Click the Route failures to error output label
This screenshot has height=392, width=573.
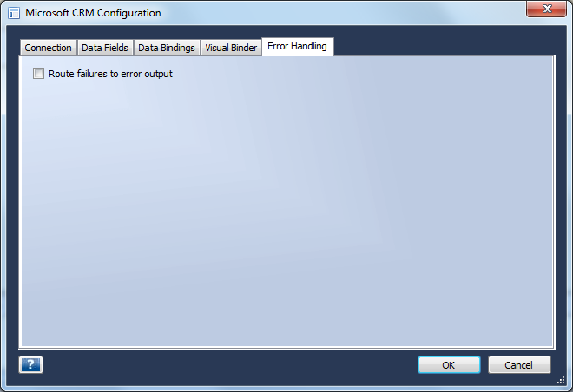tap(110, 74)
